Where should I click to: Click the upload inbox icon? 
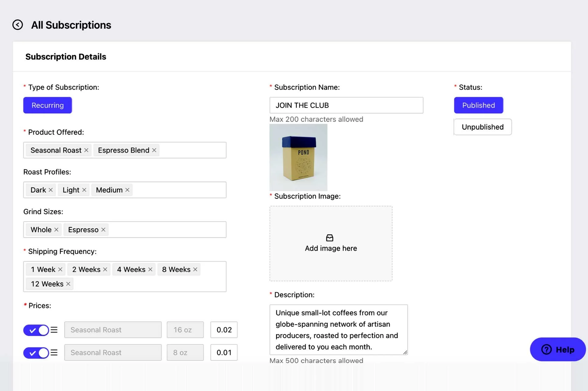pos(330,238)
